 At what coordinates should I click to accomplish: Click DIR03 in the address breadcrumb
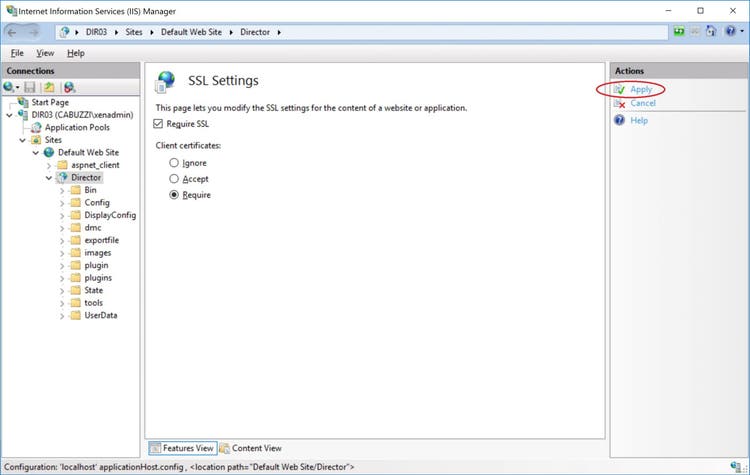[96, 32]
